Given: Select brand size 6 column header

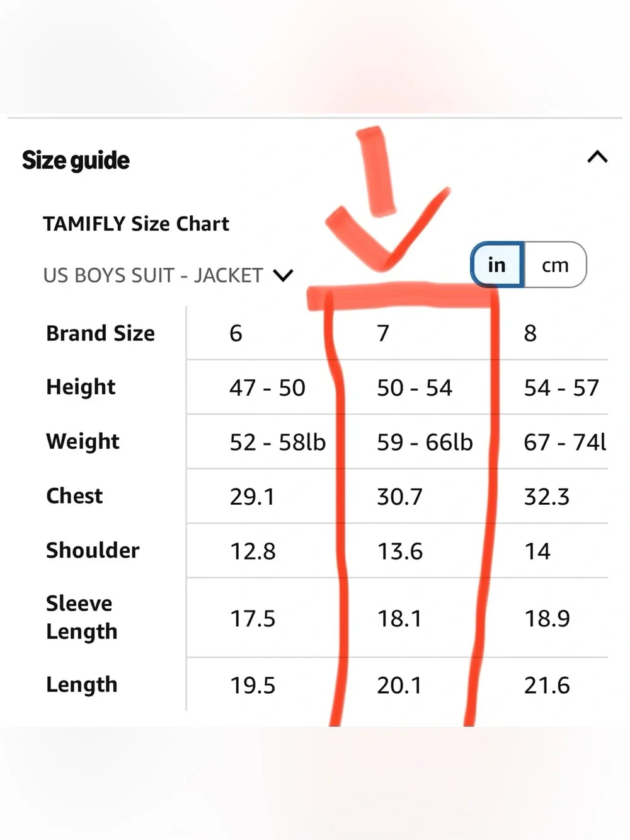Looking at the screenshot, I should (x=236, y=333).
